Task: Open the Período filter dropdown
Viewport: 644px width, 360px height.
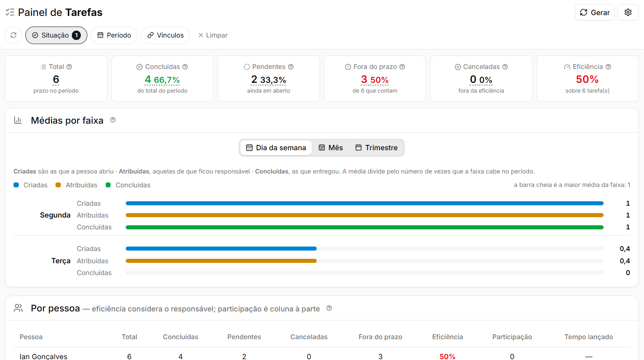Action: (x=114, y=35)
